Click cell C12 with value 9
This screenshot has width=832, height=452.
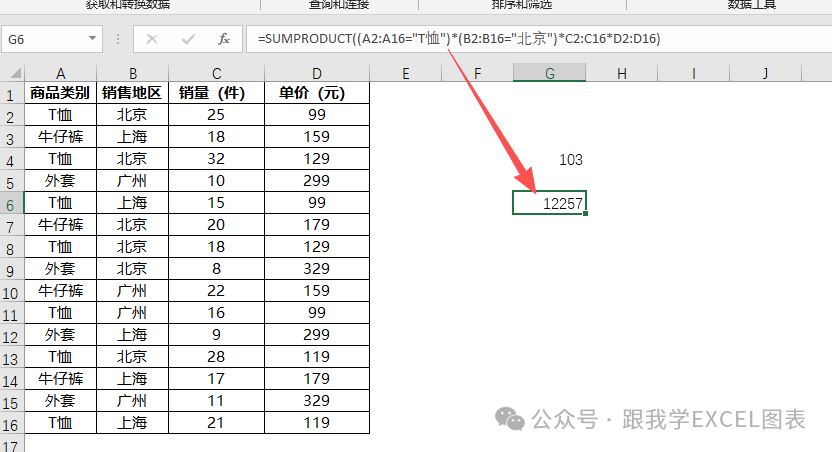216,335
